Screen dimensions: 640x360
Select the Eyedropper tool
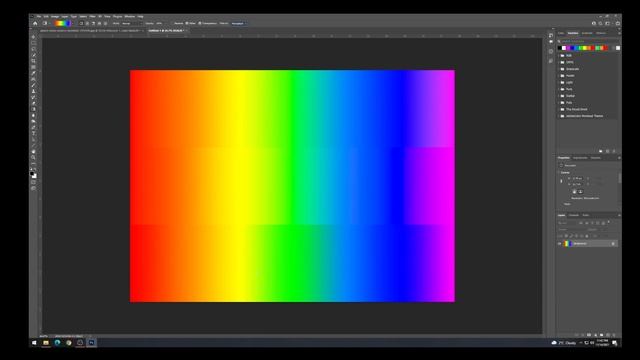(33, 73)
